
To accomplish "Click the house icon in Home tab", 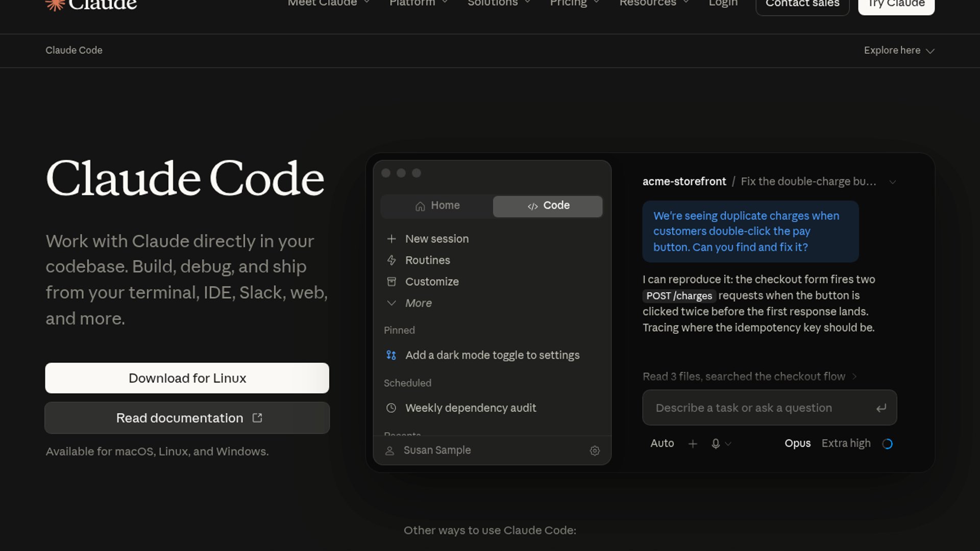I will point(420,206).
